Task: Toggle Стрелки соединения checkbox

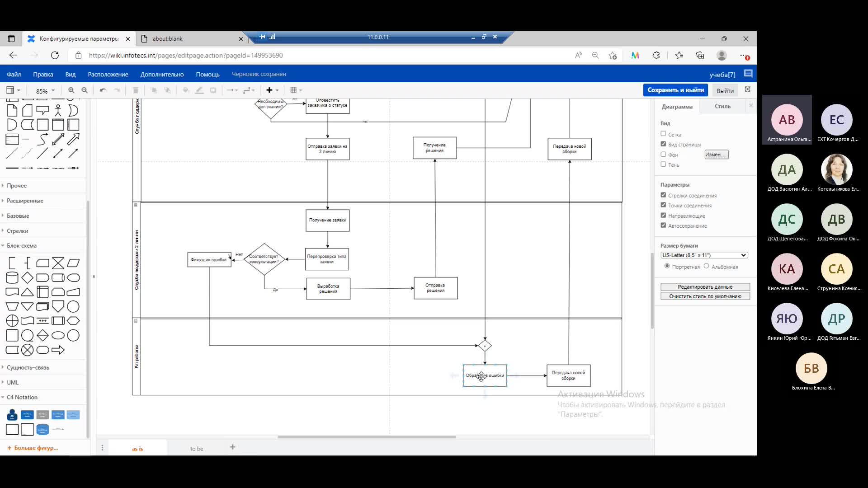Action: (x=663, y=195)
